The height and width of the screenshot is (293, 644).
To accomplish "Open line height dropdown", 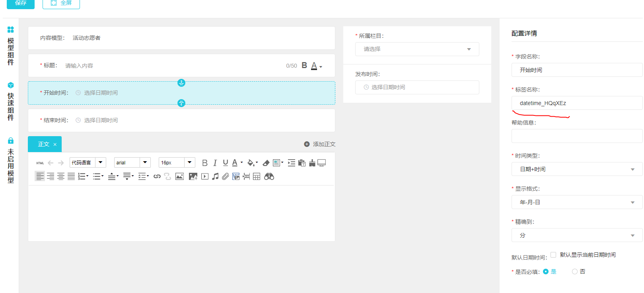I will click(x=144, y=176).
